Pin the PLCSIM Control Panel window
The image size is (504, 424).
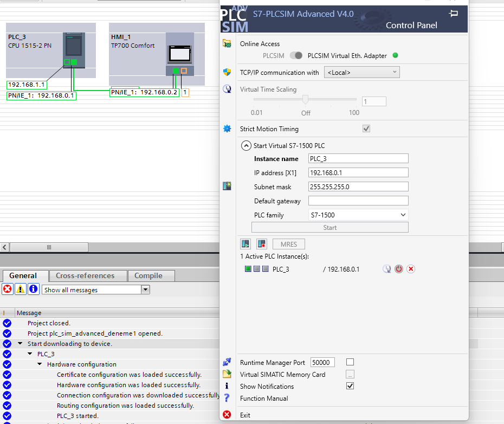453,14
